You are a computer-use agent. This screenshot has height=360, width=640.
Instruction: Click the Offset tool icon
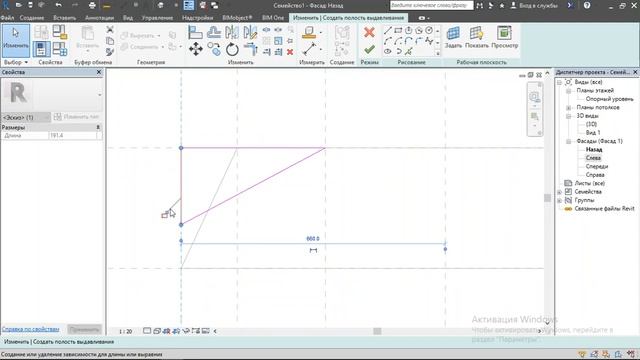click(x=214, y=32)
